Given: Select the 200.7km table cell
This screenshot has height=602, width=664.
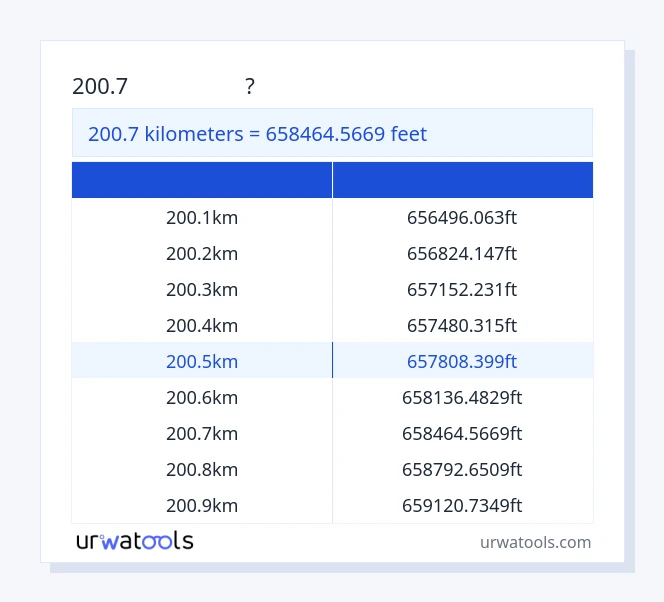Looking at the screenshot, I should point(202,433).
